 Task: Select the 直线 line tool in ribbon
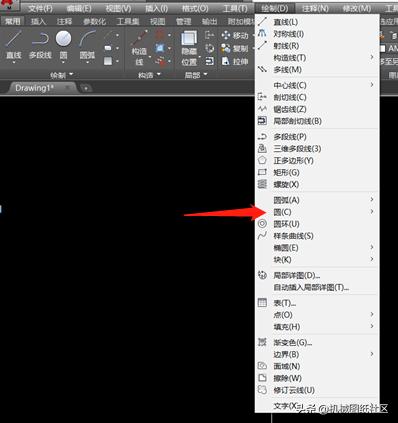click(x=14, y=44)
